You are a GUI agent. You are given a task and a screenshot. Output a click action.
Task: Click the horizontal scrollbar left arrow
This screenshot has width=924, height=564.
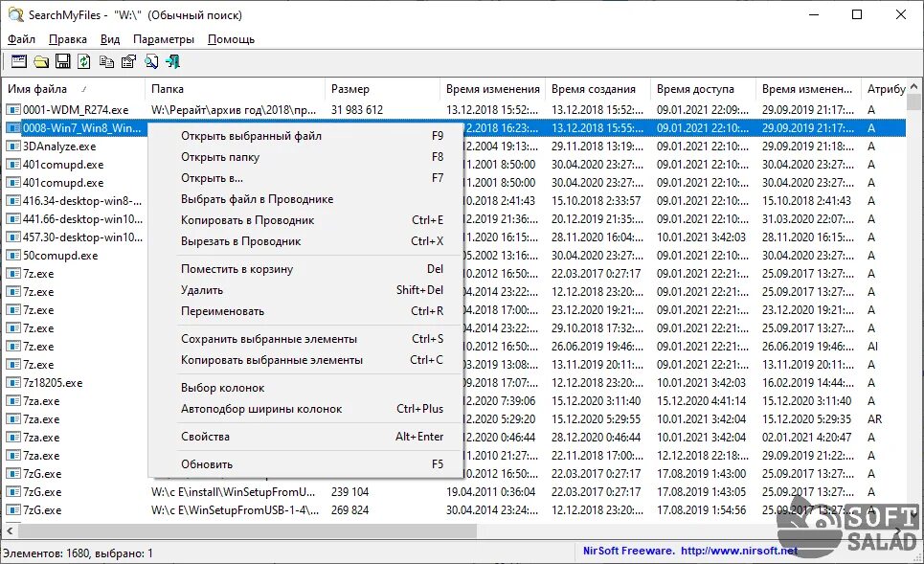10,531
